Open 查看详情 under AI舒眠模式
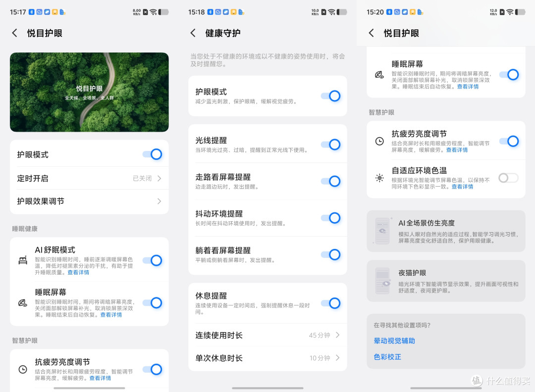The width and height of the screenshot is (535, 392). tap(78, 272)
